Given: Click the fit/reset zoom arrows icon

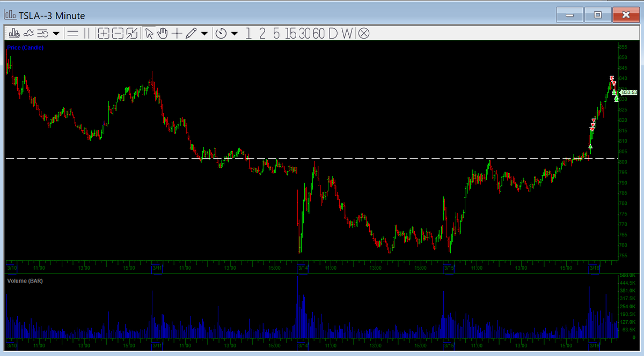Looking at the screenshot, I should click(132, 34).
